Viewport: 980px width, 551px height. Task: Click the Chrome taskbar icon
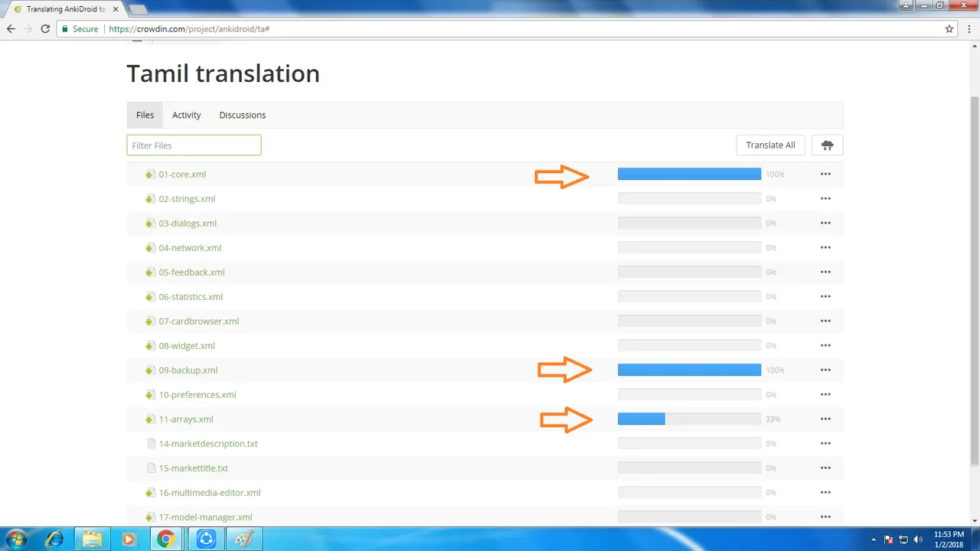point(165,539)
